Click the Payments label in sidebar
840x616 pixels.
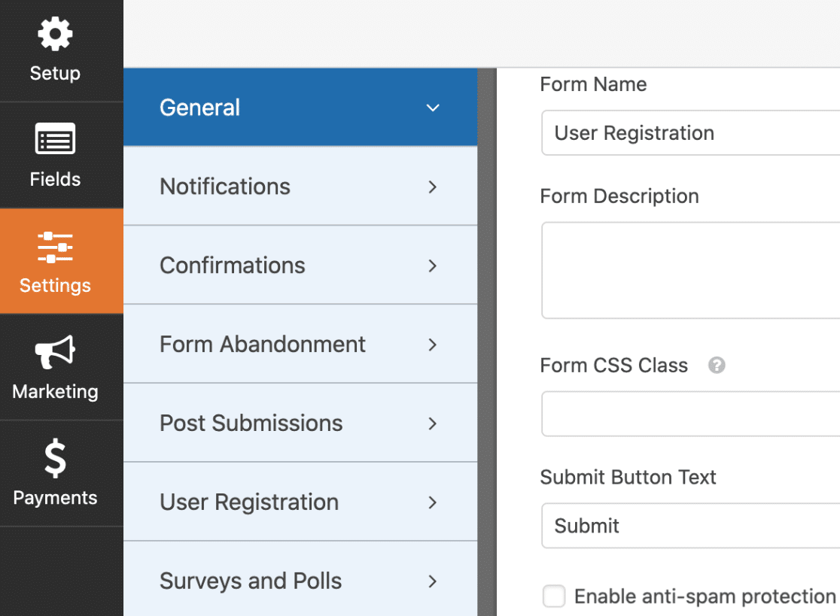(x=55, y=498)
